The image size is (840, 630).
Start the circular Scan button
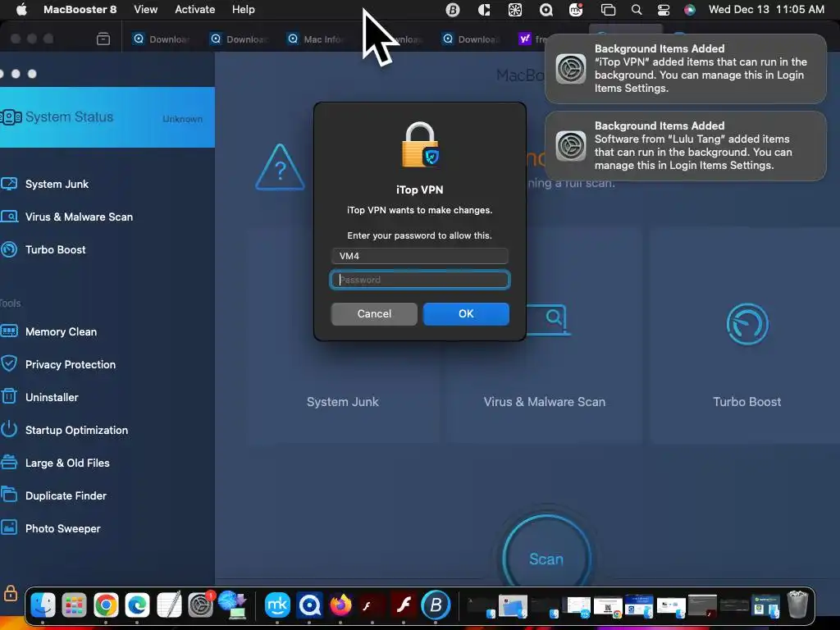pos(546,559)
